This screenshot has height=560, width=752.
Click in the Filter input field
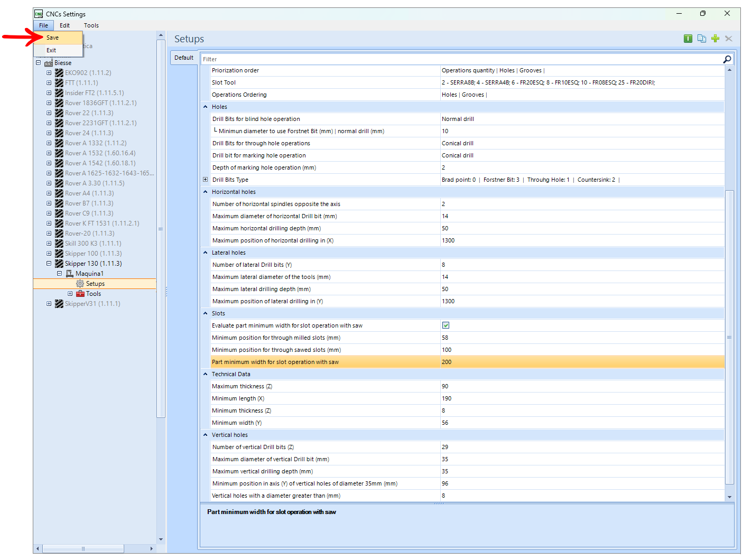pos(461,59)
